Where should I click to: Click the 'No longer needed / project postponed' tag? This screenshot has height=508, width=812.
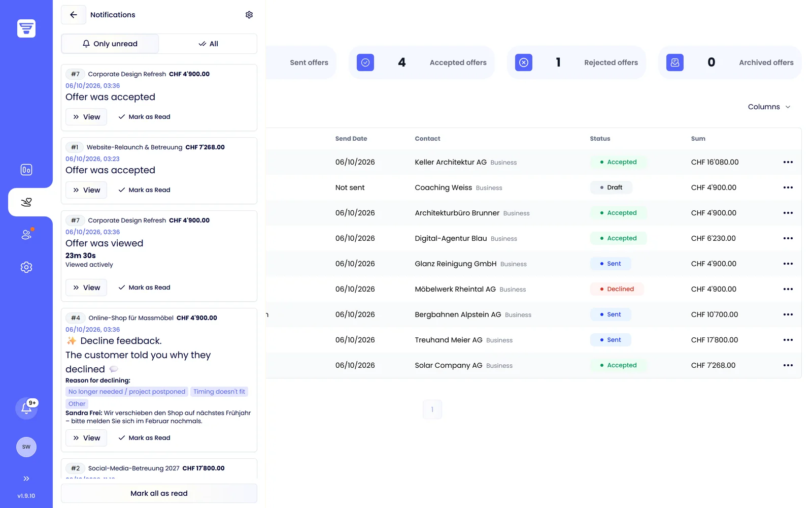pos(127,392)
